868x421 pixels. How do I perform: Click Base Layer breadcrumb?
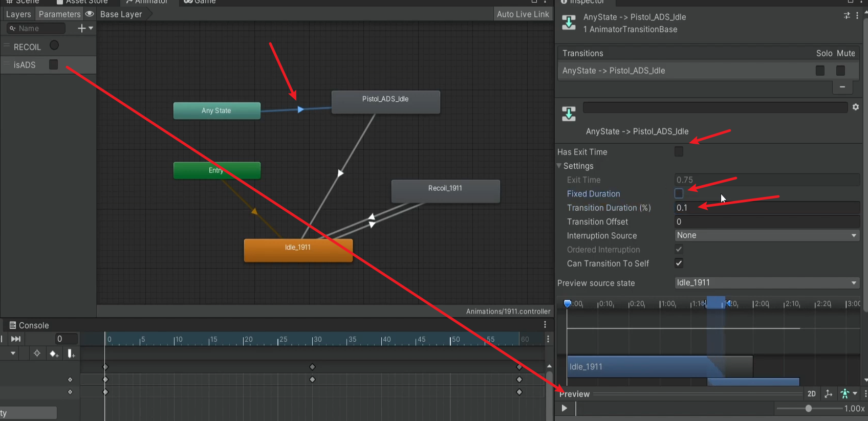121,14
